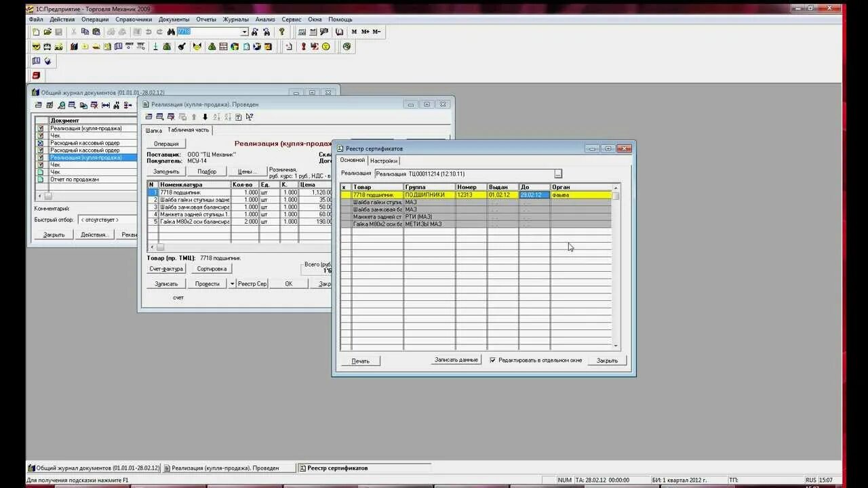The width and height of the screenshot is (868, 488).
Task: Click the certificates table vertical scrollbar thumb
Action: tap(616, 195)
